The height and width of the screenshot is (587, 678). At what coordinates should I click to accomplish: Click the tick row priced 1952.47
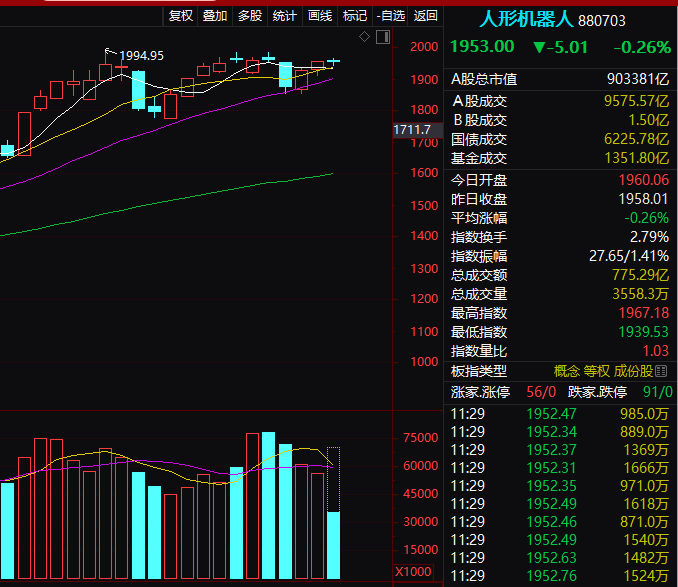(560, 414)
